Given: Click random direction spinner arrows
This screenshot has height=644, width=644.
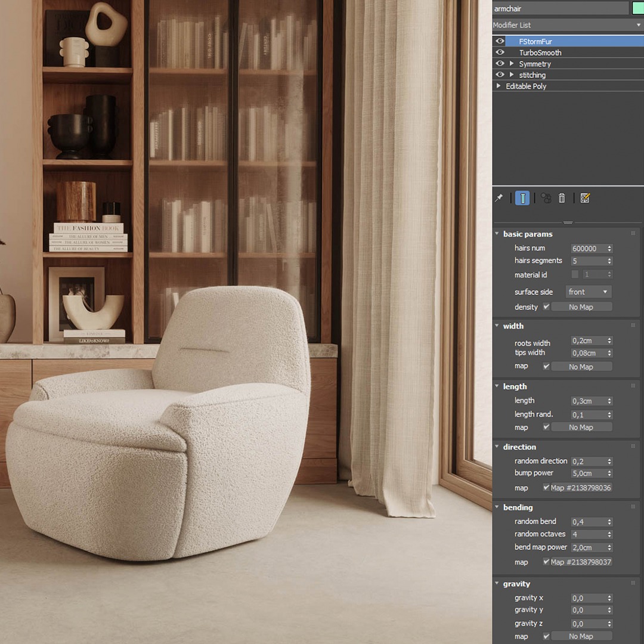Looking at the screenshot, I should pyautogui.click(x=609, y=461).
